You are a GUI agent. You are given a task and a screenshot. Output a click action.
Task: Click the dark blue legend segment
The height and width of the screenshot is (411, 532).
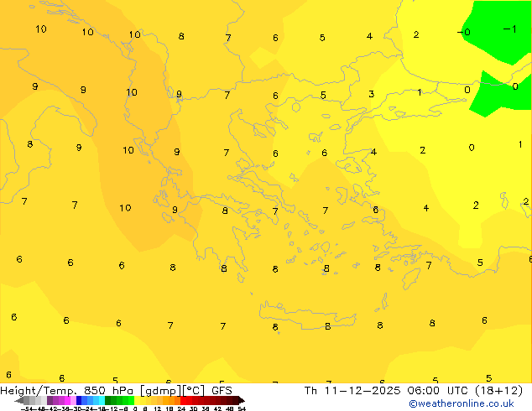[x=79, y=401]
